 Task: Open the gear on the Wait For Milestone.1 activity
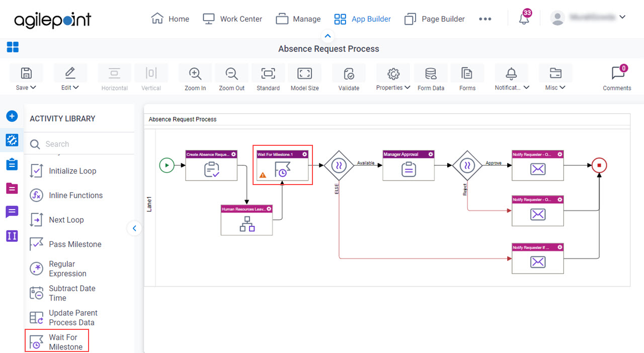pos(305,154)
